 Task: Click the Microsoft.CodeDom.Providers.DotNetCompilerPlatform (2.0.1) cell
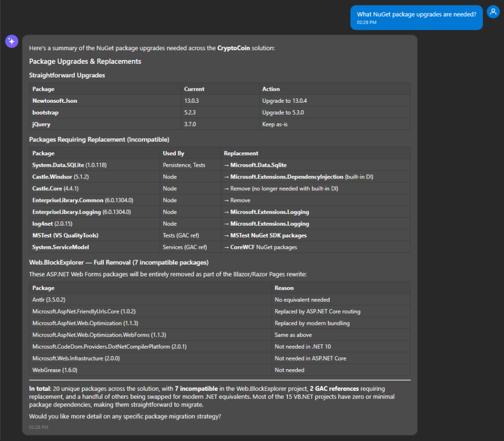pyautogui.click(x=151, y=347)
